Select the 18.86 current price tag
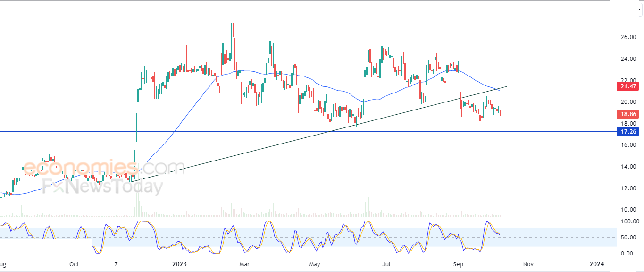This screenshot has height=272, width=644. (x=629, y=114)
